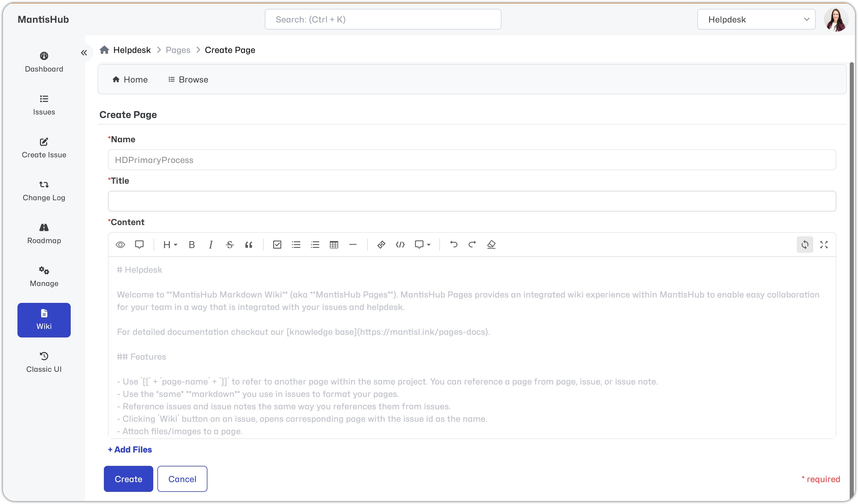Screen dimensions: 858x504
Task: Collapse the left sidebar
Action: click(x=84, y=53)
